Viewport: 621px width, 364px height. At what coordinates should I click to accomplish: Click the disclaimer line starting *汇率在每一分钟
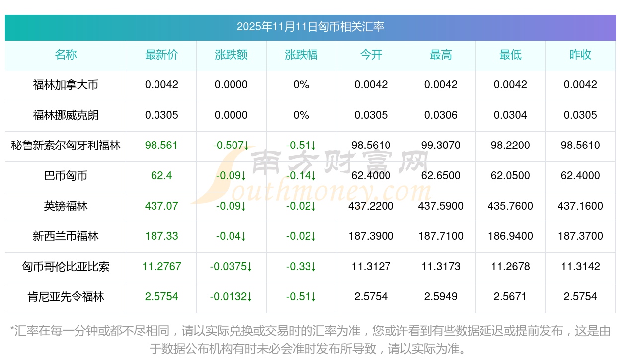coord(310,331)
